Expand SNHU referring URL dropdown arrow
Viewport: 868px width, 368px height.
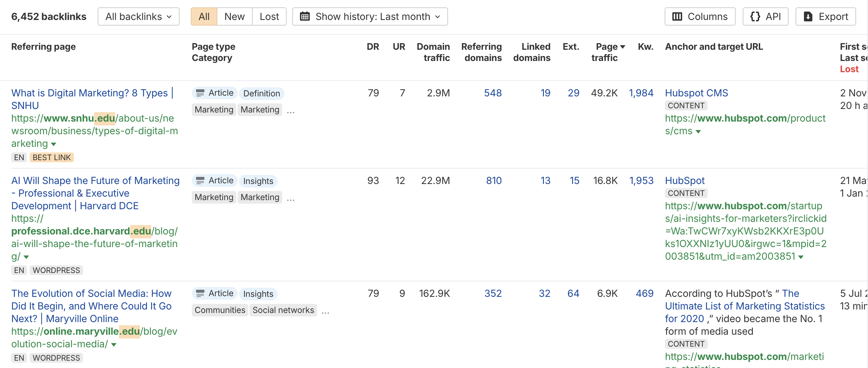[54, 144]
